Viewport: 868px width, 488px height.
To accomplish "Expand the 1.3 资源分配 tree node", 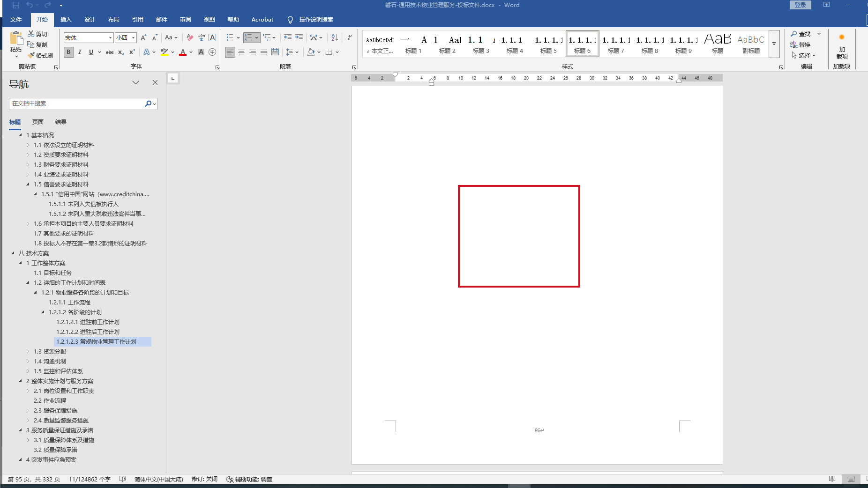I will (28, 351).
